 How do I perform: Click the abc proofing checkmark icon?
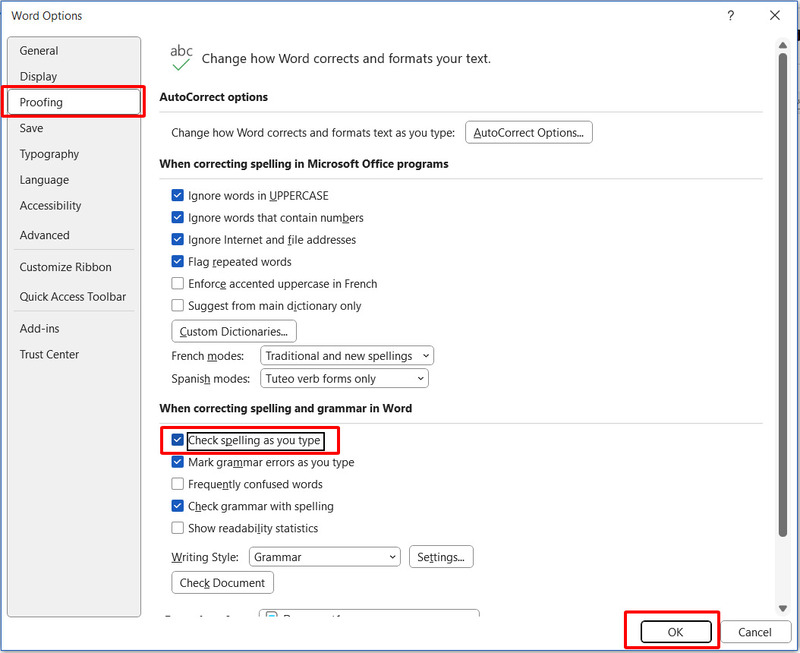181,58
